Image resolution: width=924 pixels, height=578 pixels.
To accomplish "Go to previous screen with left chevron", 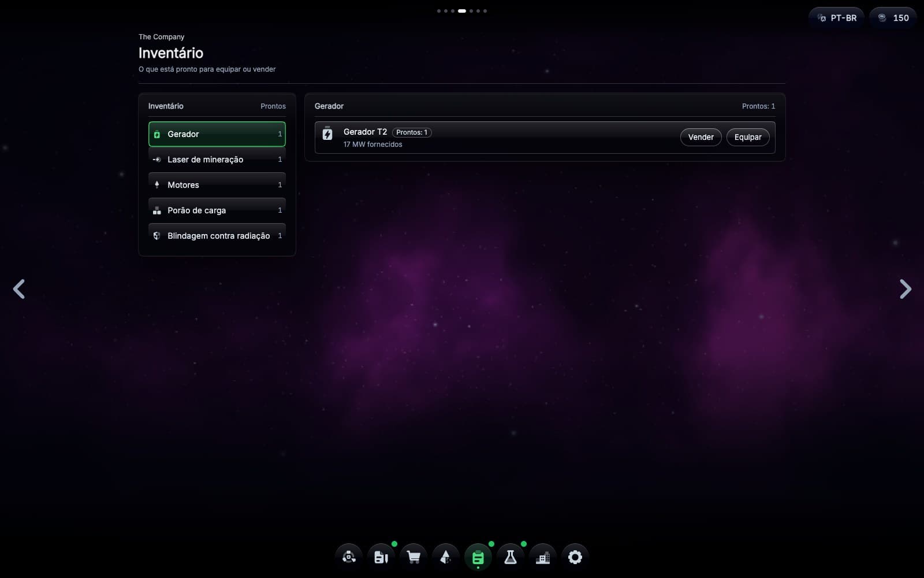I will point(19,289).
